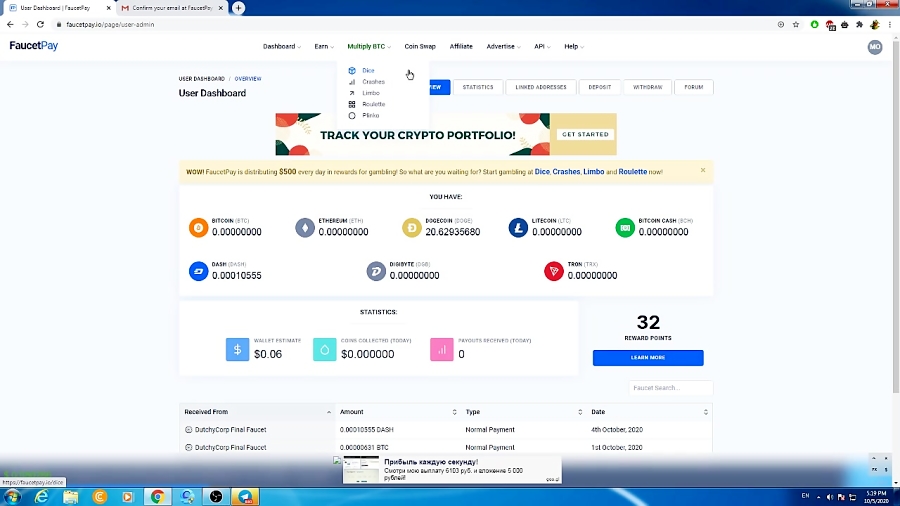Open the Windows Start menu
900x506 pixels.
tap(12, 497)
